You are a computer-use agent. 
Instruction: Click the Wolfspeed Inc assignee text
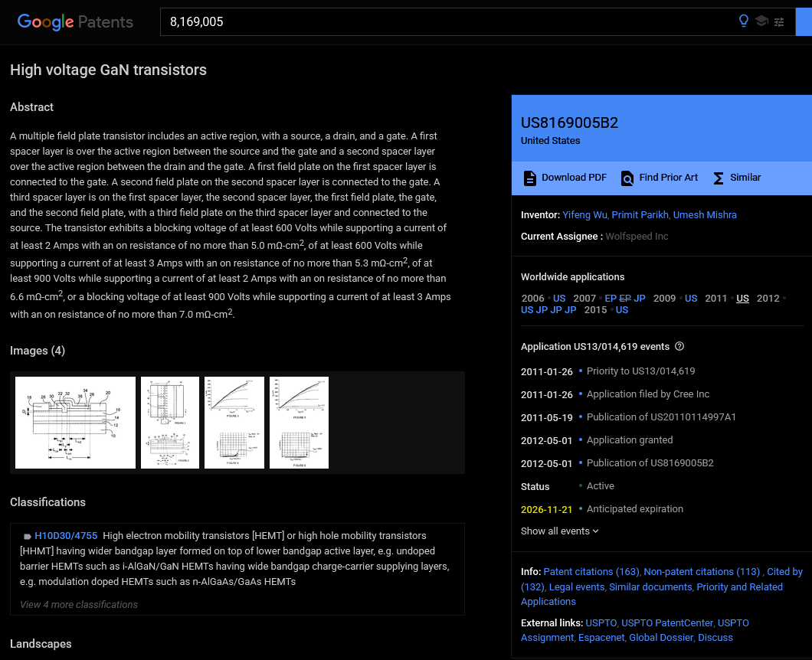(x=637, y=236)
